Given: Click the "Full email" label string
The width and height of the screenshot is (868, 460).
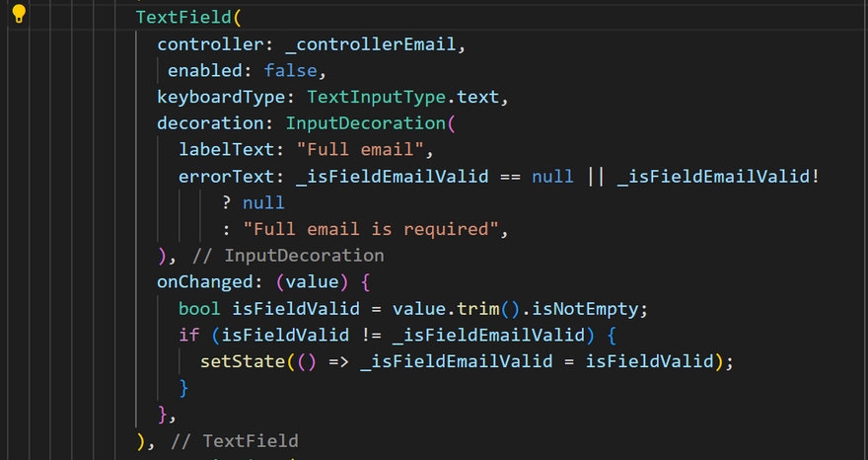Looking at the screenshot, I should [x=360, y=150].
